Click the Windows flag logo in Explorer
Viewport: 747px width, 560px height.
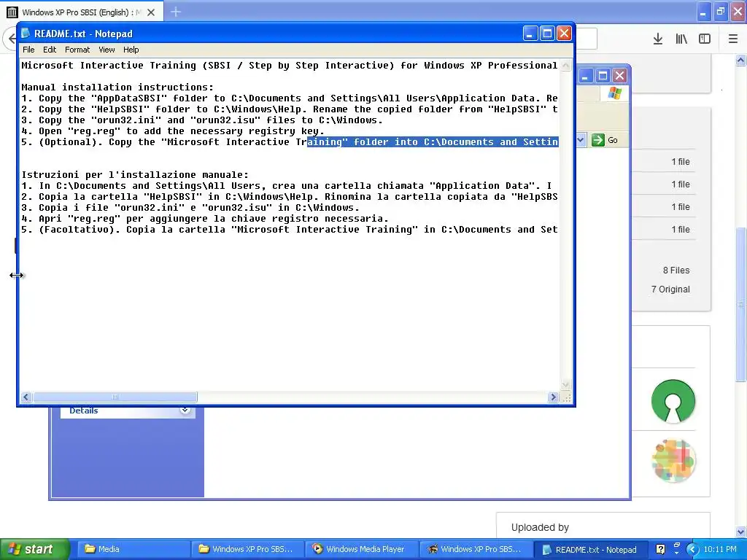click(x=614, y=93)
